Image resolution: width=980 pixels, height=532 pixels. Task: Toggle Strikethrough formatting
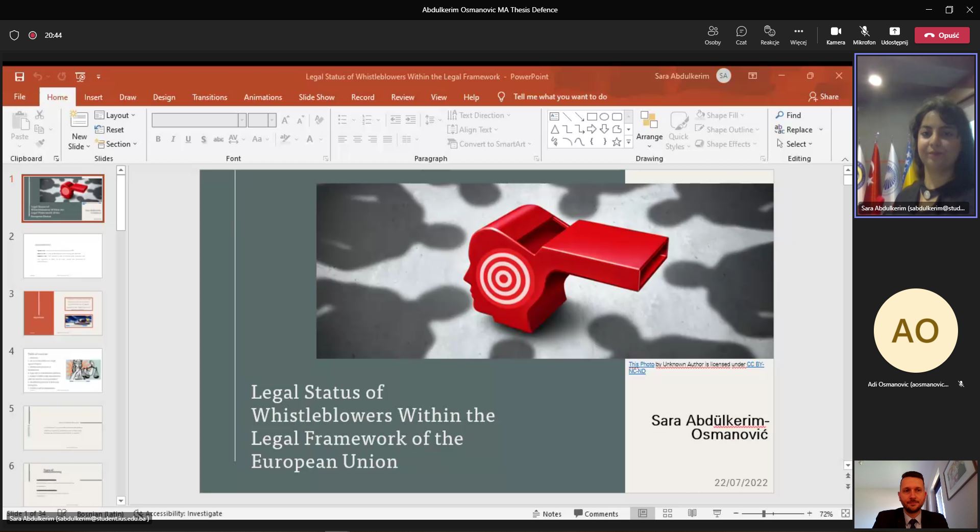pos(218,139)
